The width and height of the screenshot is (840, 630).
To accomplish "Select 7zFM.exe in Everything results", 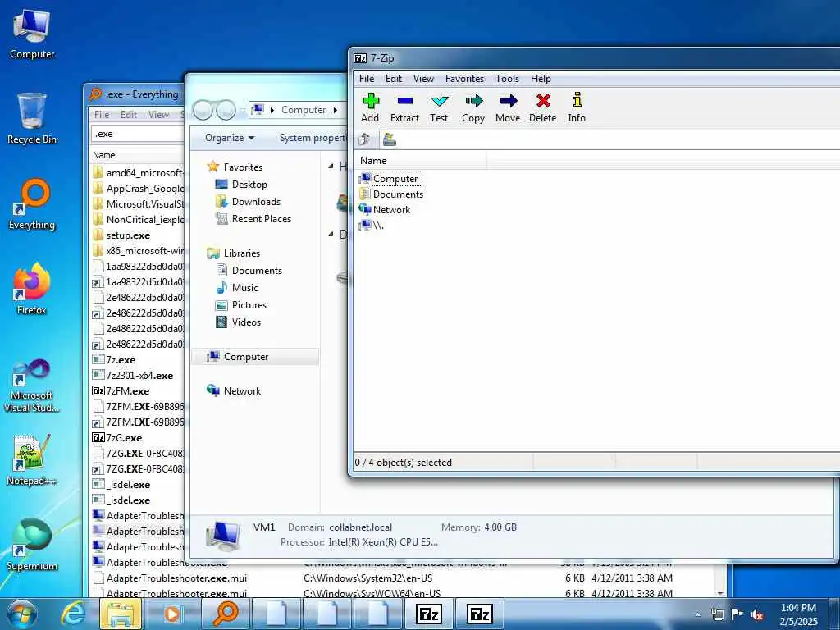I will [x=127, y=391].
